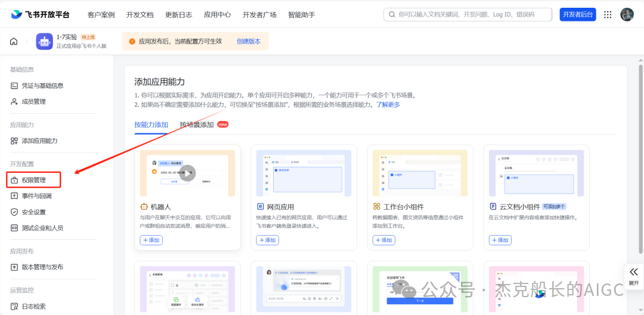Open 应用中心 in top navigation
Viewport: 644px width, 315px height.
tap(217, 15)
